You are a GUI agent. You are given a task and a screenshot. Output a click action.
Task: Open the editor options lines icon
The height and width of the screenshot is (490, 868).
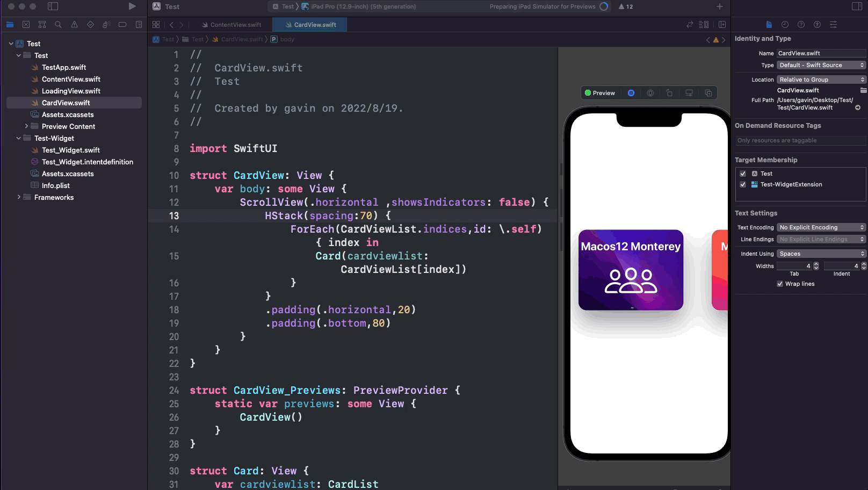[x=704, y=25]
